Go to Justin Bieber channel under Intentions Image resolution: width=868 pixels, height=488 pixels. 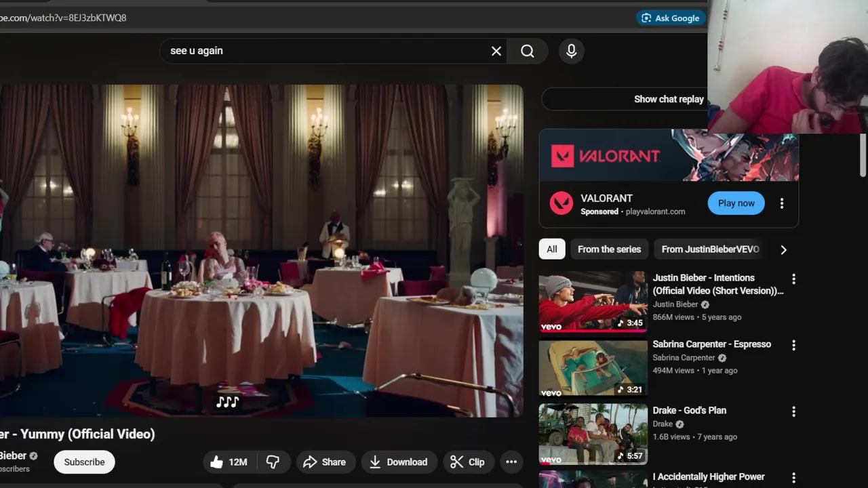(x=675, y=305)
